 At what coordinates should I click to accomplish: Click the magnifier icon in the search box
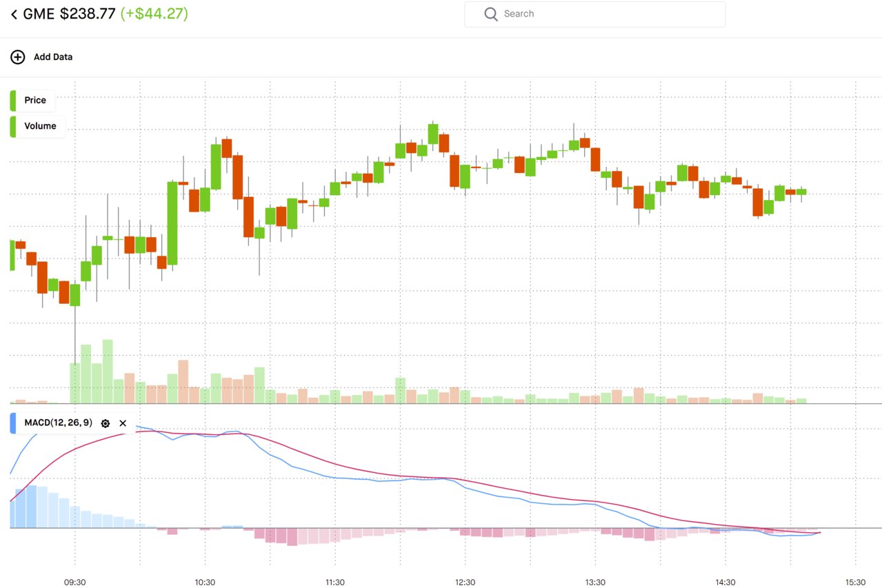click(490, 14)
